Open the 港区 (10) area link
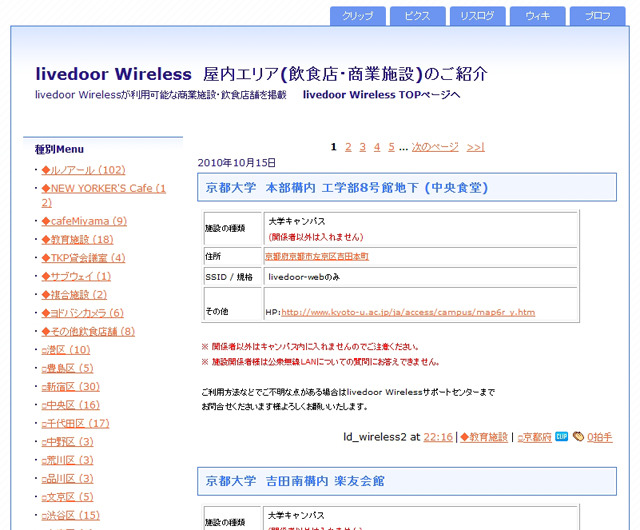This screenshot has height=530, width=640. tap(66, 350)
